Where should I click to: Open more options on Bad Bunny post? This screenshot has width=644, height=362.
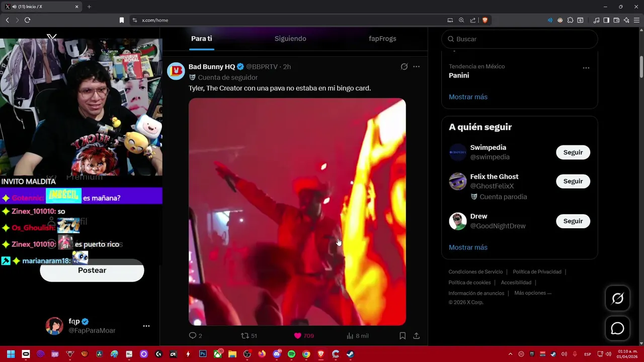(416, 66)
